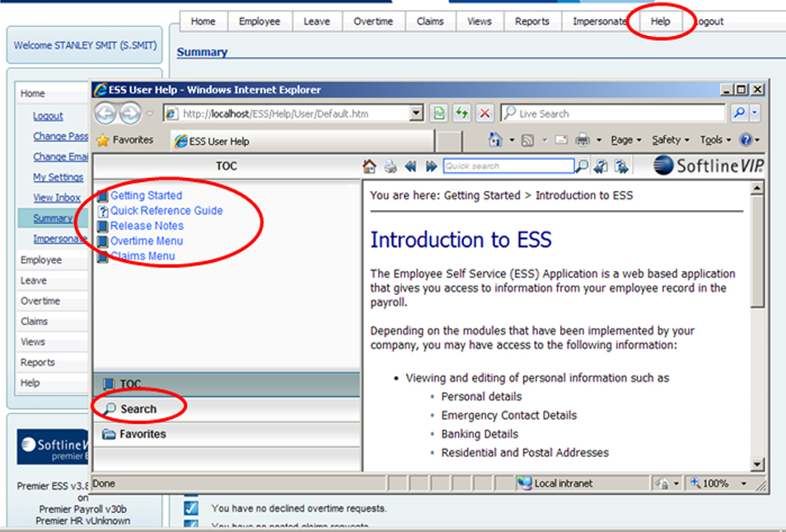Click the help home icon on TOC toolbar

pyautogui.click(x=369, y=166)
